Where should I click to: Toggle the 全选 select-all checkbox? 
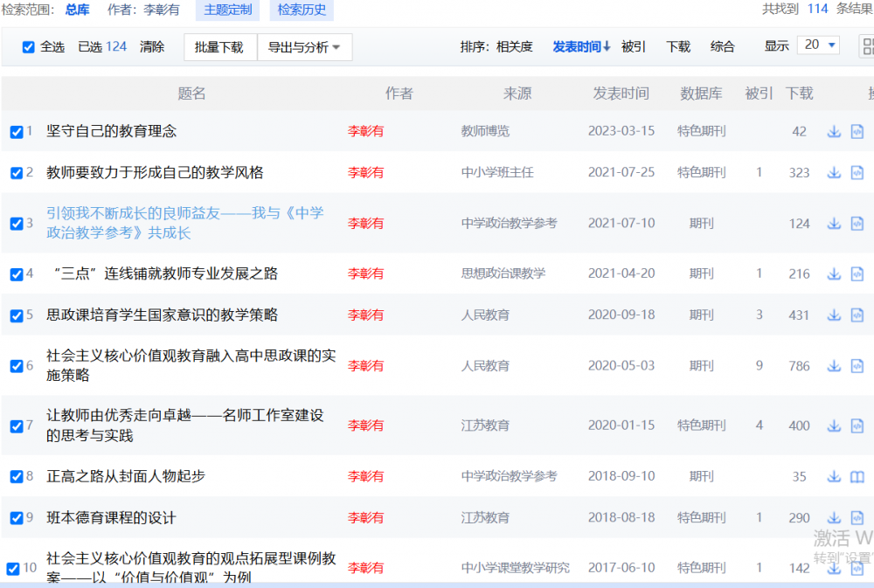pos(29,47)
